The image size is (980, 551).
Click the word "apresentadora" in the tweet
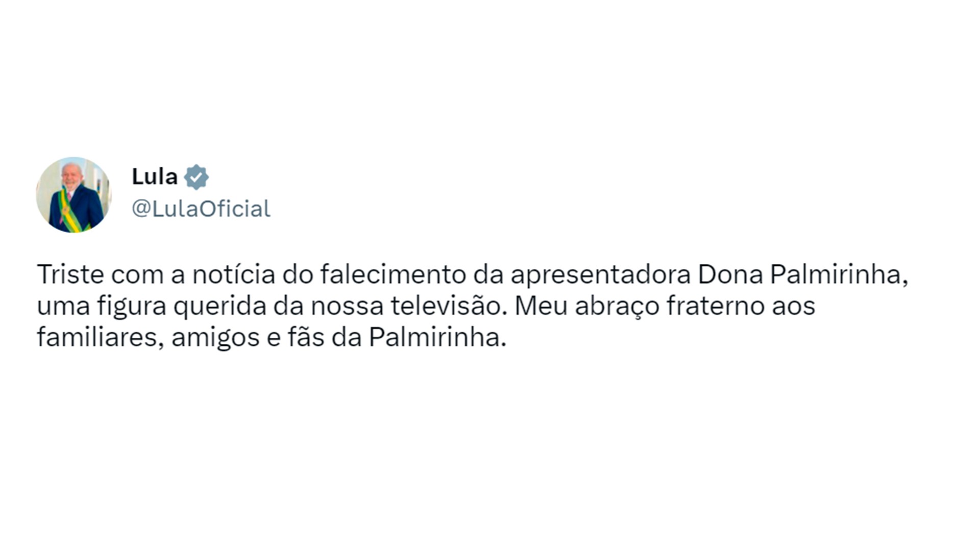pos(600,274)
